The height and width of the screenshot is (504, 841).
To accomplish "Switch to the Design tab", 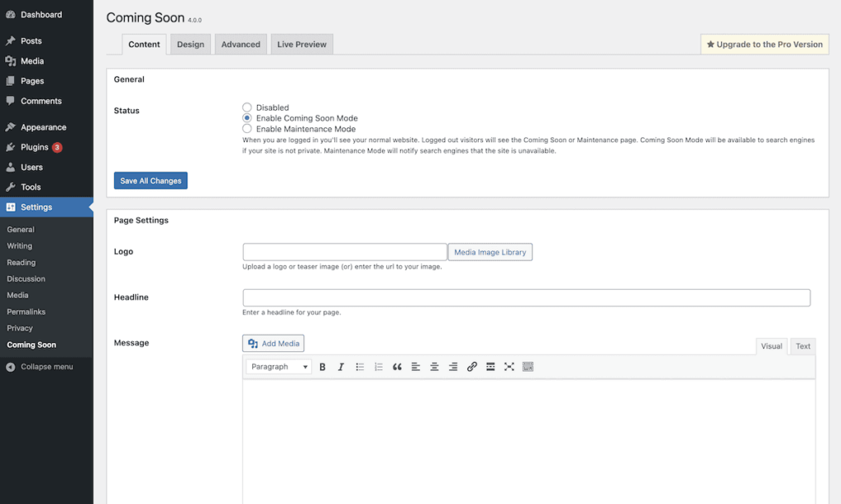I will pos(191,44).
